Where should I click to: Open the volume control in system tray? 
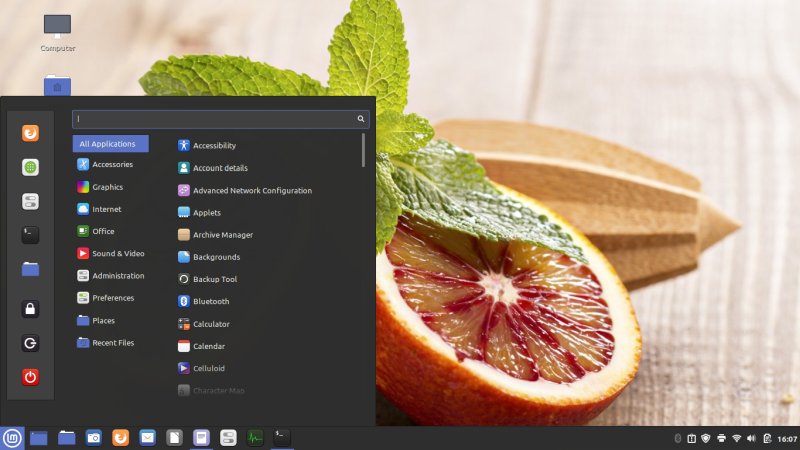click(751, 438)
